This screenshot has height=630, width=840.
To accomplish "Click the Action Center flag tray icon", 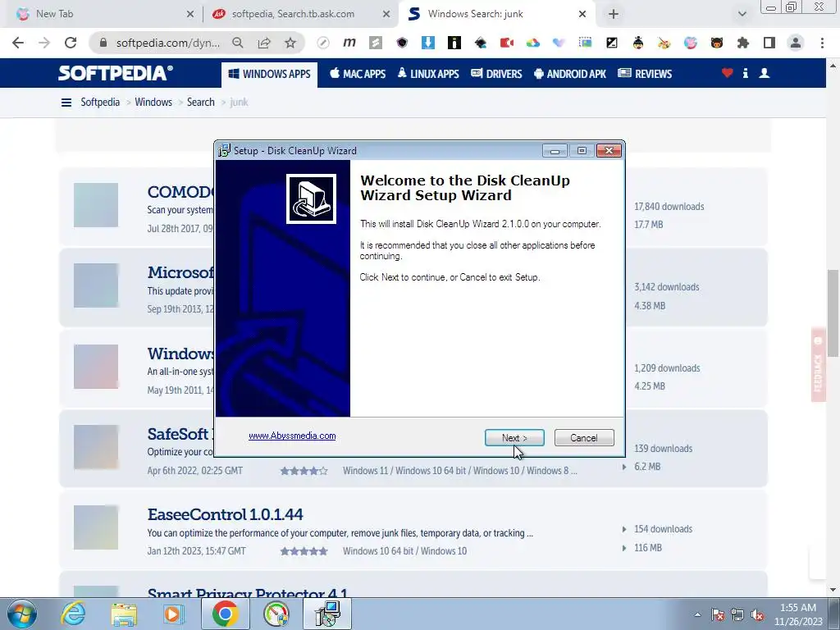I will coord(717,614).
